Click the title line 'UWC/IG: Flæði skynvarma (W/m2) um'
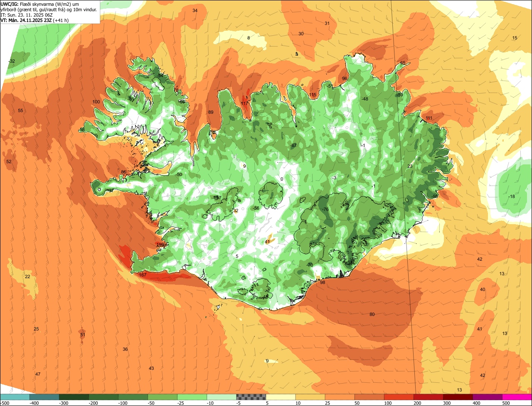The height and width of the screenshot is (406, 532). pyautogui.click(x=40, y=4)
